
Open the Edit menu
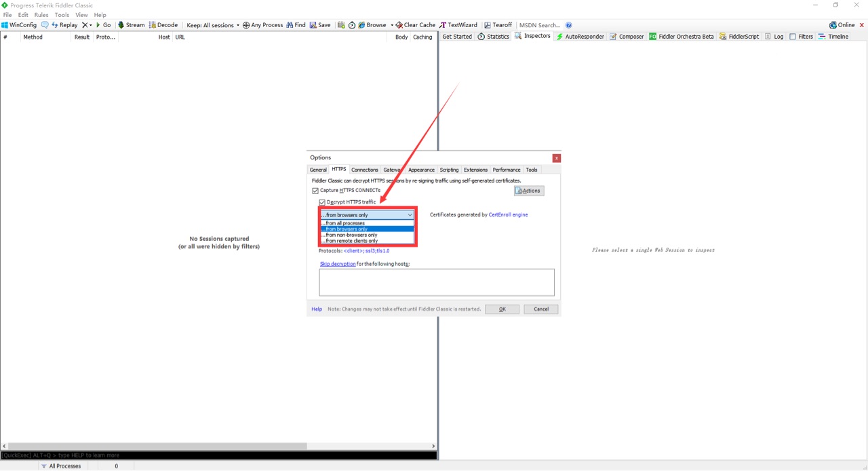[x=23, y=14]
